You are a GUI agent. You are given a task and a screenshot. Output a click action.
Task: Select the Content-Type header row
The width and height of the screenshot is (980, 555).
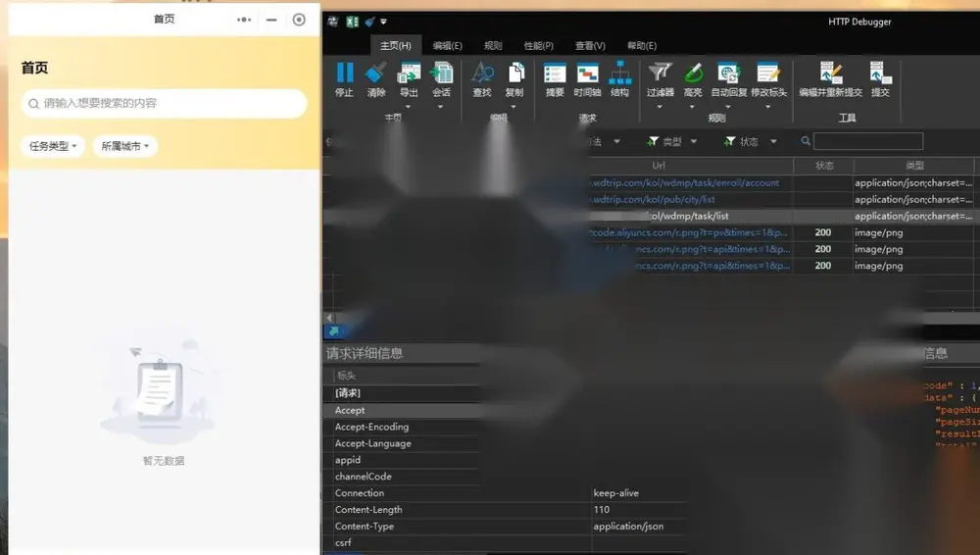click(504, 527)
